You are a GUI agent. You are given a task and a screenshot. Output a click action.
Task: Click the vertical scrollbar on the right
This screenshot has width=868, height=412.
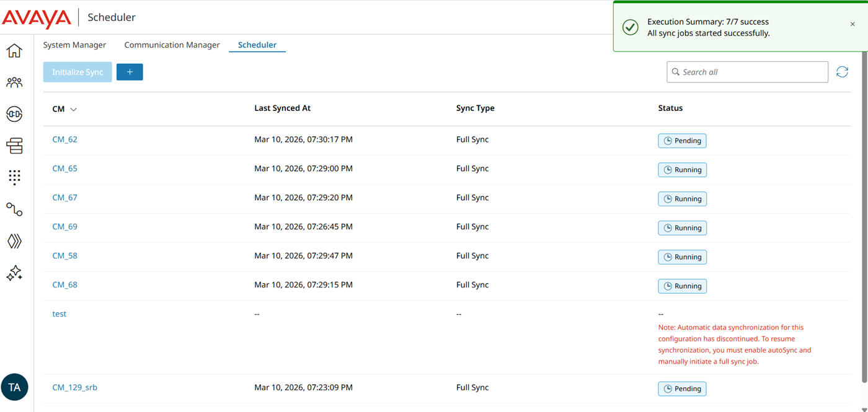click(864, 217)
